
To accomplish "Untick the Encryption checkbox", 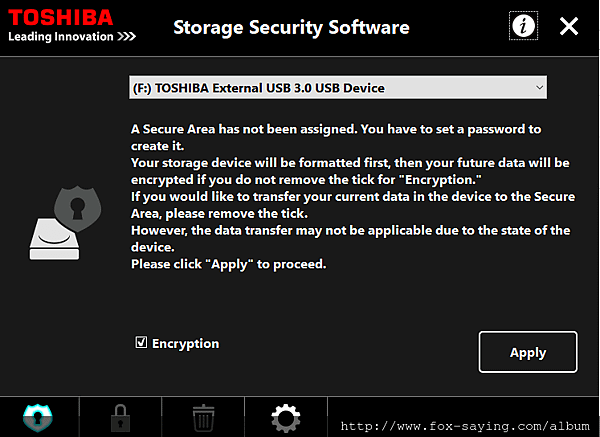I will pyautogui.click(x=141, y=342).
